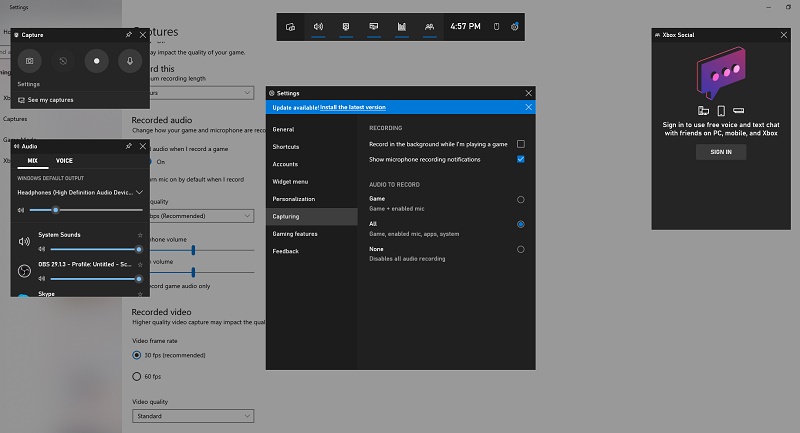Image resolution: width=800 pixels, height=433 pixels.
Task: Start recording with the record button
Action: point(96,61)
